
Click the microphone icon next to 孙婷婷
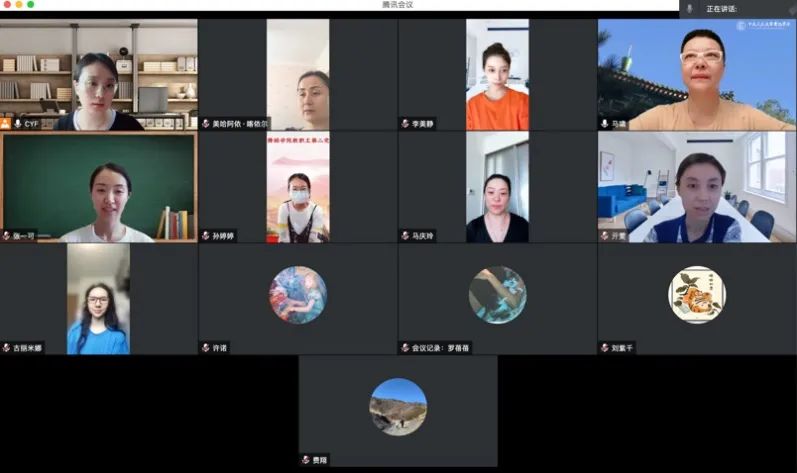point(205,236)
